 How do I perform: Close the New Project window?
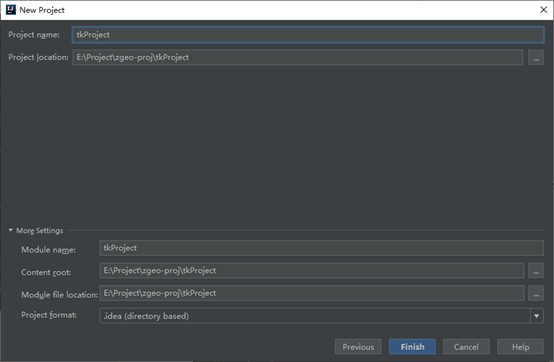pos(543,10)
